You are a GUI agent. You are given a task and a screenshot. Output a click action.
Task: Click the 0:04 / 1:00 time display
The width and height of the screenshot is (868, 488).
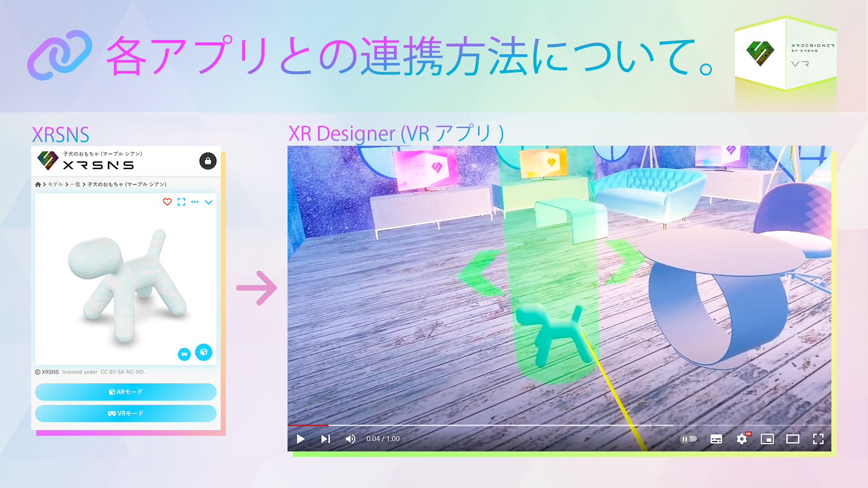[383, 439]
